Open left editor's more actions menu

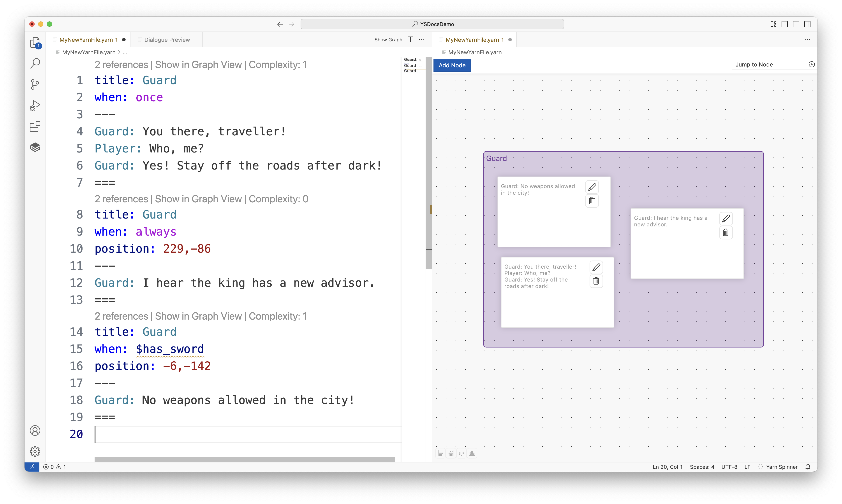tap(422, 40)
